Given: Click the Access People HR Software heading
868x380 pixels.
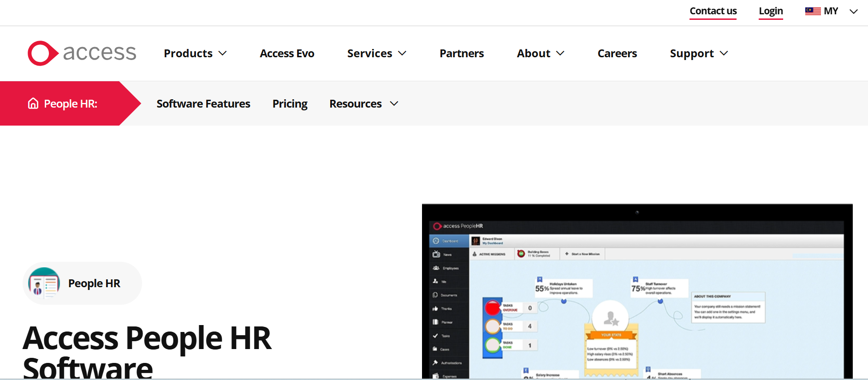Looking at the screenshot, I should tap(147, 352).
